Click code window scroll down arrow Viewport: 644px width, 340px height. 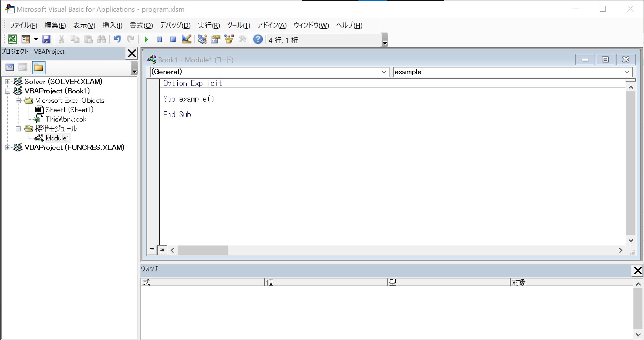[x=631, y=241]
